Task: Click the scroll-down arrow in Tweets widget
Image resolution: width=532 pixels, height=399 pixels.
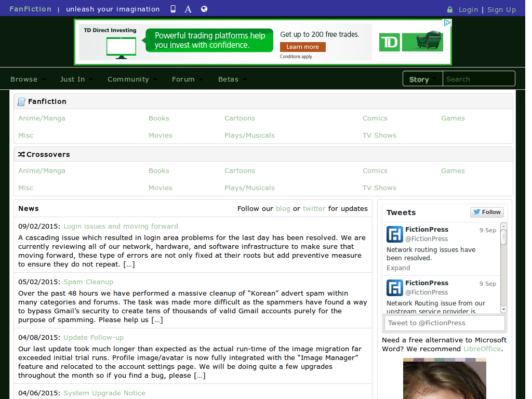Action: [503, 310]
